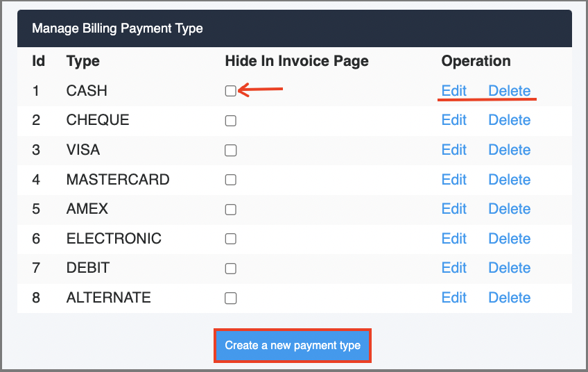Select the AMEX type label
588x372 pixels.
pyautogui.click(x=87, y=209)
